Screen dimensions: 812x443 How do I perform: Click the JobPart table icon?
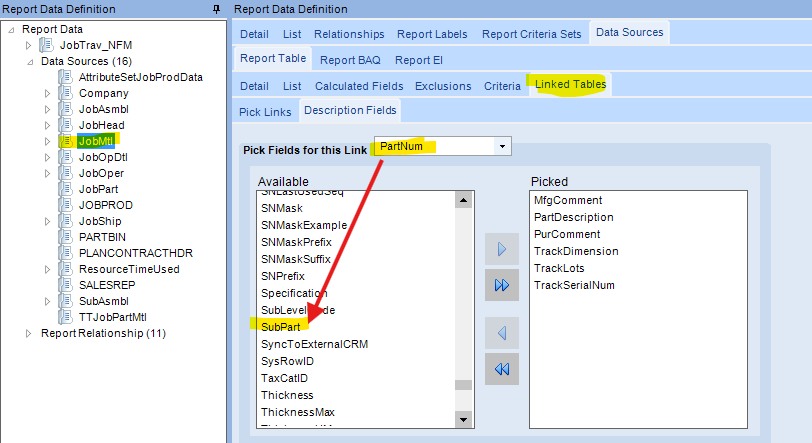(x=66, y=190)
